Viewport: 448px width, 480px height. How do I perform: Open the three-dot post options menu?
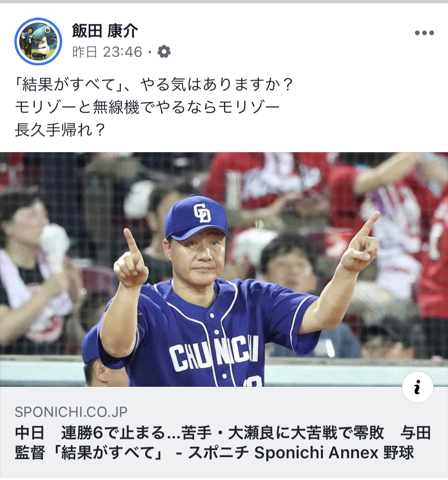(424, 33)
